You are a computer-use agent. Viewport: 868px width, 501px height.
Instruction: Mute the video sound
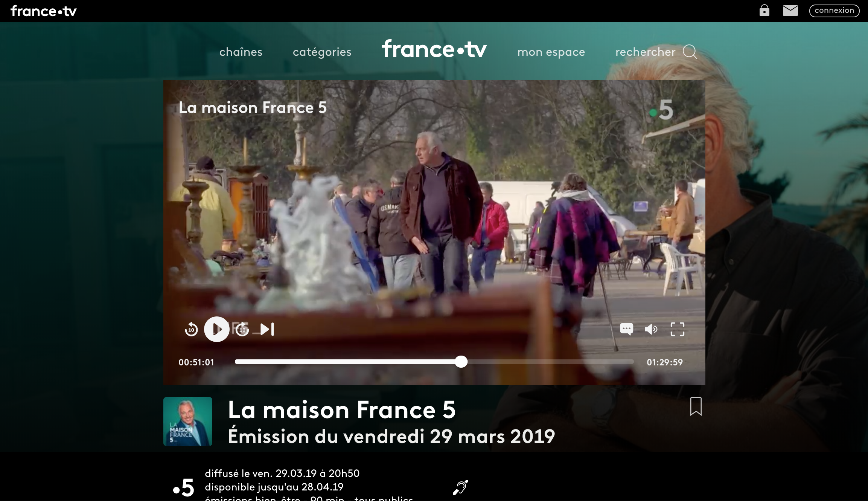[x=651, y=329]
